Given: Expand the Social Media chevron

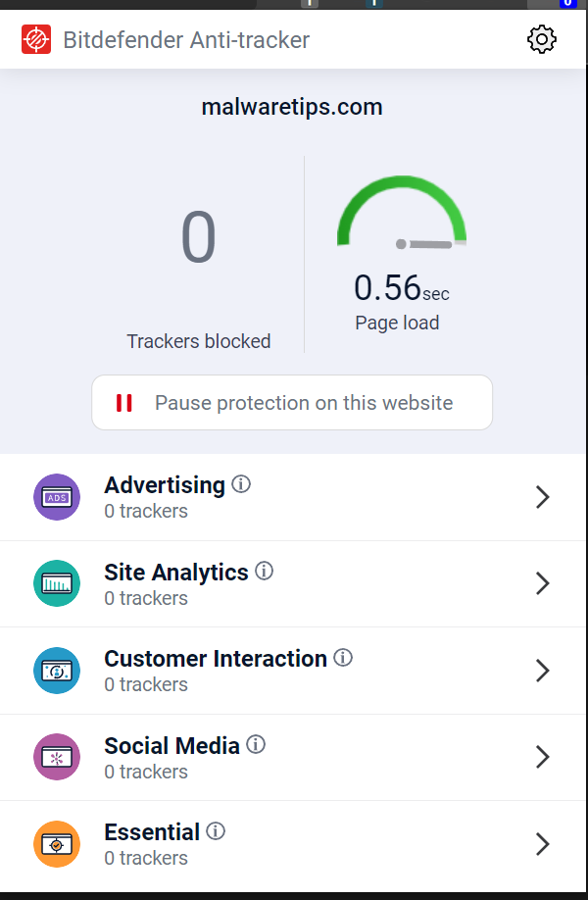Looking at the screenshot, I should click(543, 757).
